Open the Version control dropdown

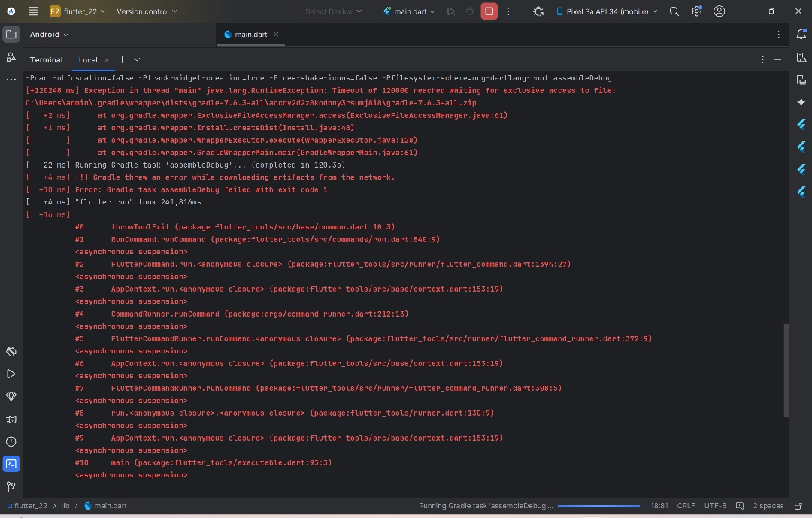click(147, 11)
